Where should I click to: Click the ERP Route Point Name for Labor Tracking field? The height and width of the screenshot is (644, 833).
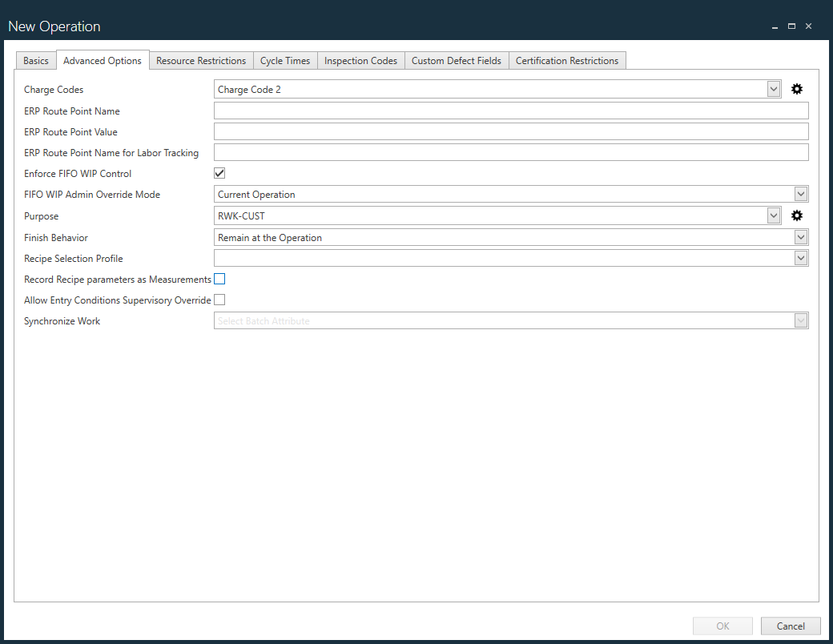(x=510, y=151)
